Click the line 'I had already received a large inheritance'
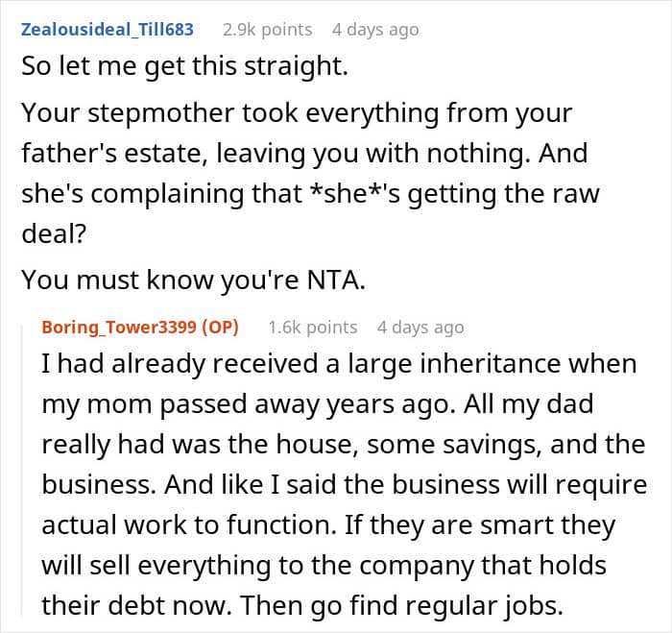This screenshot has height=633, width=672. [x=339, y=365]
